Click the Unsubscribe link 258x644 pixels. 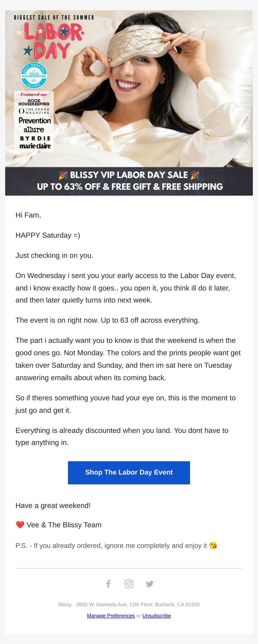click(x=157, y=616)
